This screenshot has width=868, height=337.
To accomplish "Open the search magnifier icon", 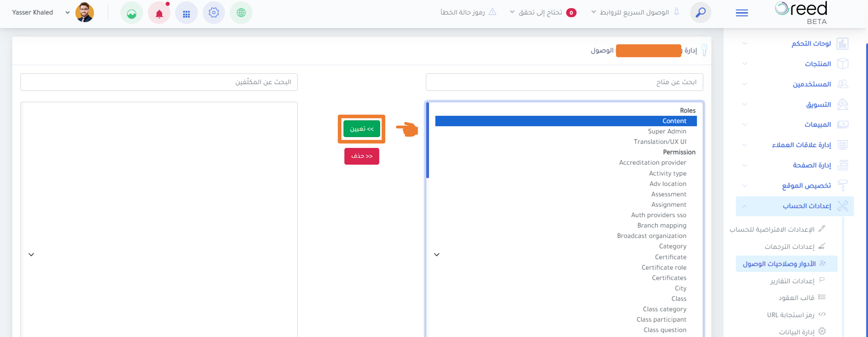I will (x=701, y=12).
